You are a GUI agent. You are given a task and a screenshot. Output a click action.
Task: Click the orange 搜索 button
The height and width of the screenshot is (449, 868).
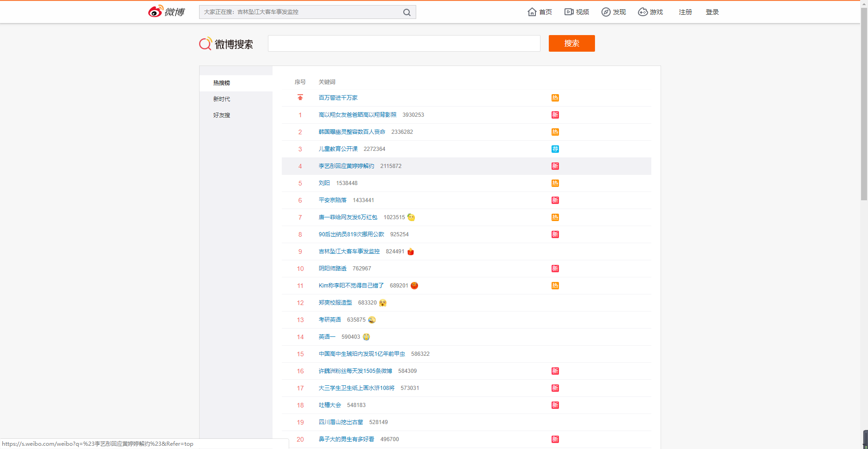point(571,43)
